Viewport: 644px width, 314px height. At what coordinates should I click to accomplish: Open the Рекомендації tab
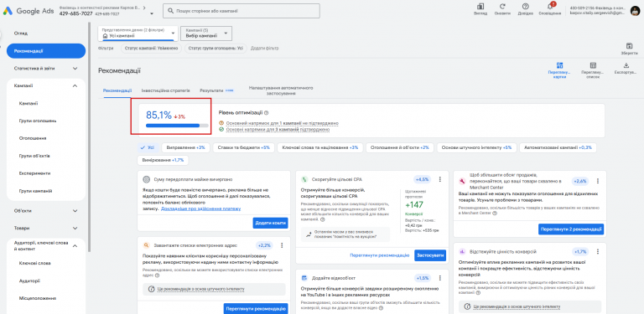click(x=117, y=90)
